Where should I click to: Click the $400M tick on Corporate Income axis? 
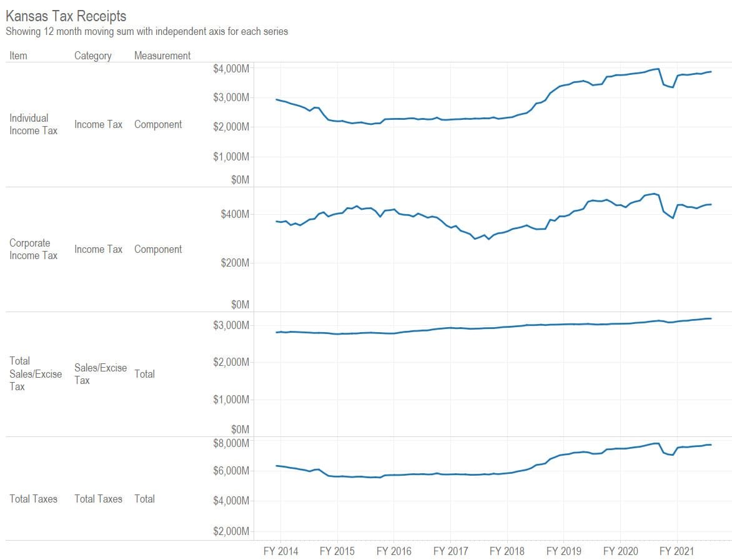tap(235, 214)
